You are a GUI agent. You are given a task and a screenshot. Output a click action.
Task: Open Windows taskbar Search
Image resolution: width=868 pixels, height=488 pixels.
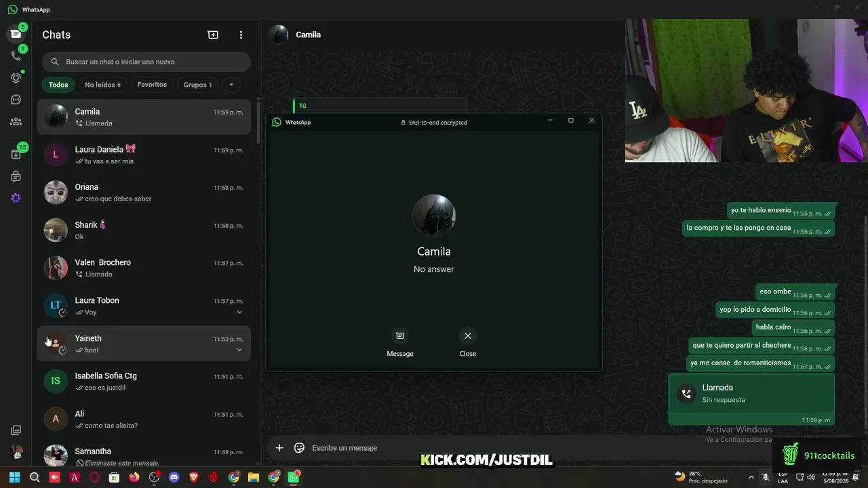pos(35,477)
